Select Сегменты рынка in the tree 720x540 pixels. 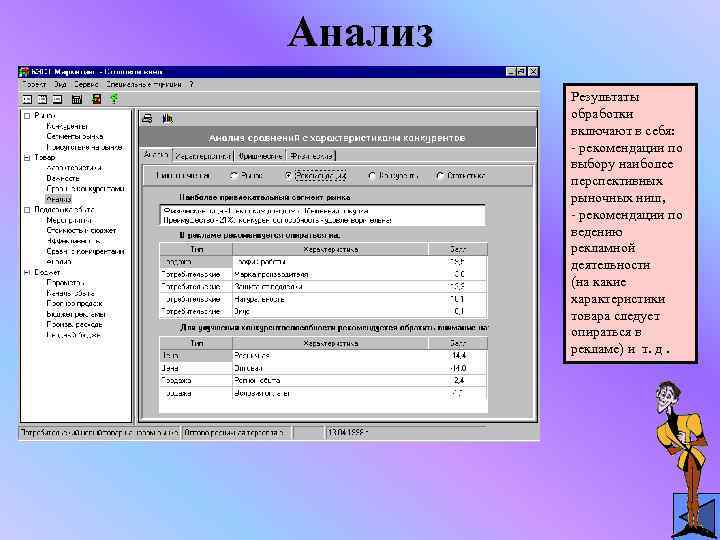(x=74, y=136)
